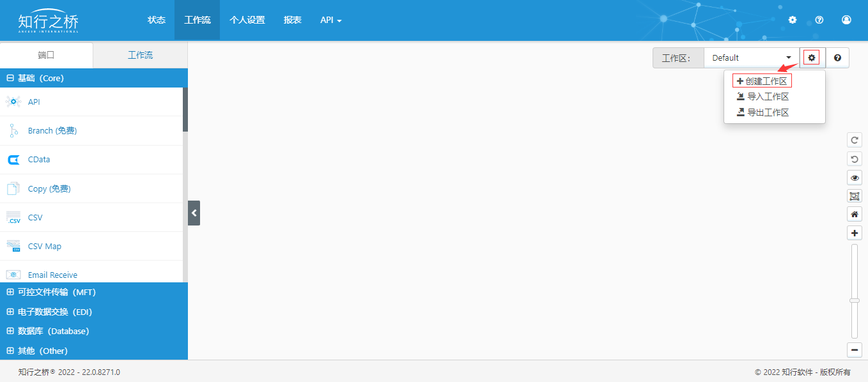
Task: Select the CData connector icon
Action: 13,160
